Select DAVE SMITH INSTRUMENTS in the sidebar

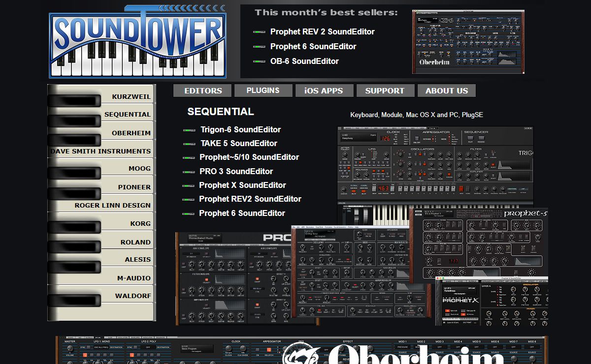pyautogui.click(x=100, y=151)
